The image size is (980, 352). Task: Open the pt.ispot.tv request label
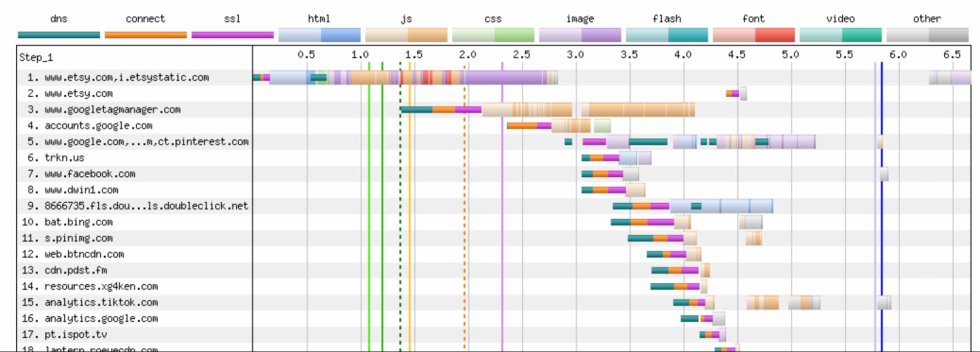pyautogui.click(x=75, y=334)
